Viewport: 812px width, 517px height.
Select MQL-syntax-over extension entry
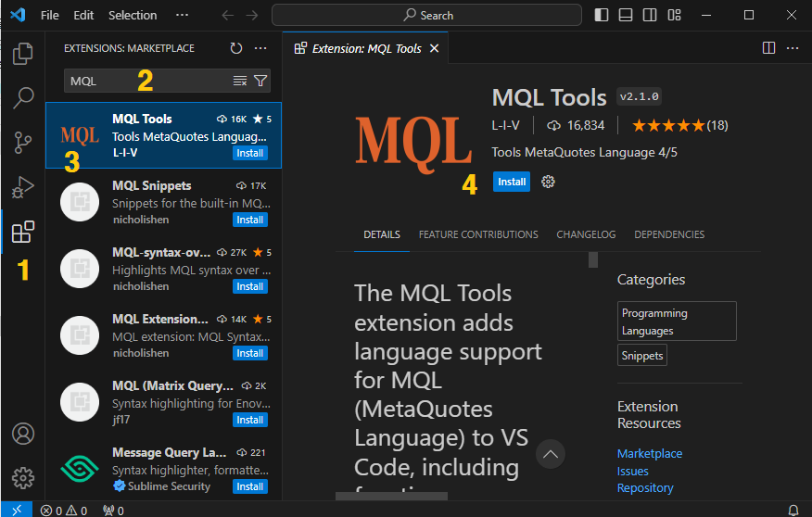[x=164, y=269]
